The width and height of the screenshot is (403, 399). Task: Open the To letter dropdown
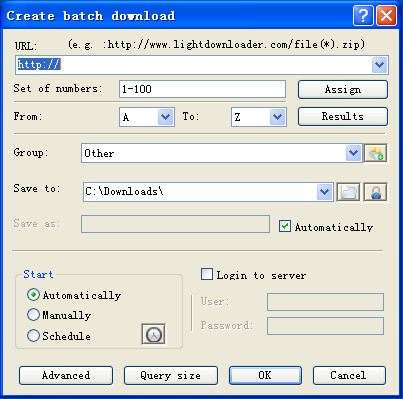pos(278,117)
